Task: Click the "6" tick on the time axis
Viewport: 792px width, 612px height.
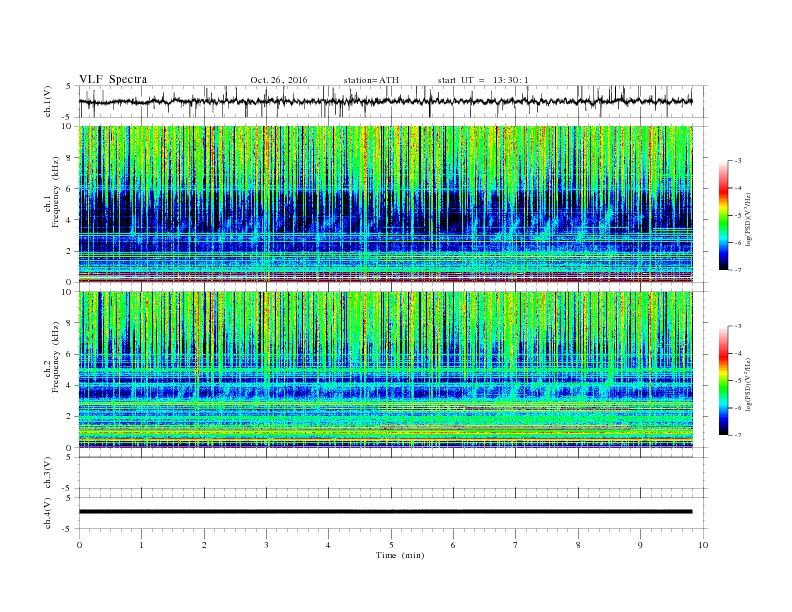Action: (x=453, y=545)
